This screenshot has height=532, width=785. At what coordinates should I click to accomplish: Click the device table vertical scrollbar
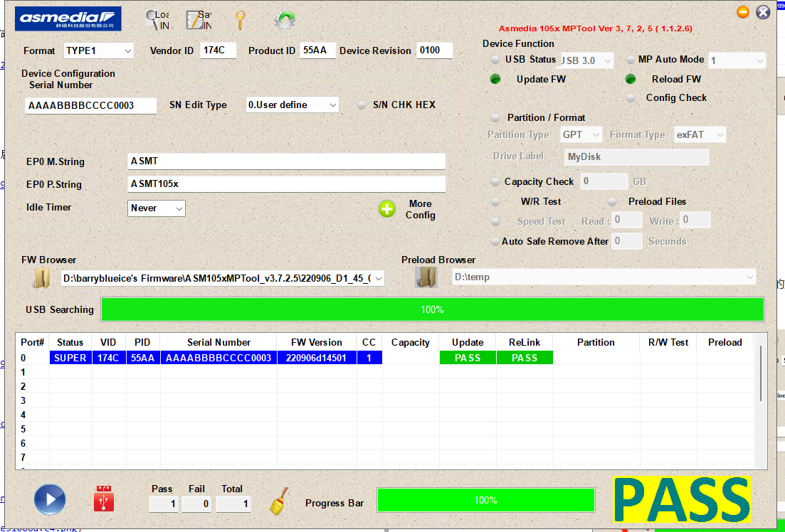pyautogui.click(x=761, y=373)
